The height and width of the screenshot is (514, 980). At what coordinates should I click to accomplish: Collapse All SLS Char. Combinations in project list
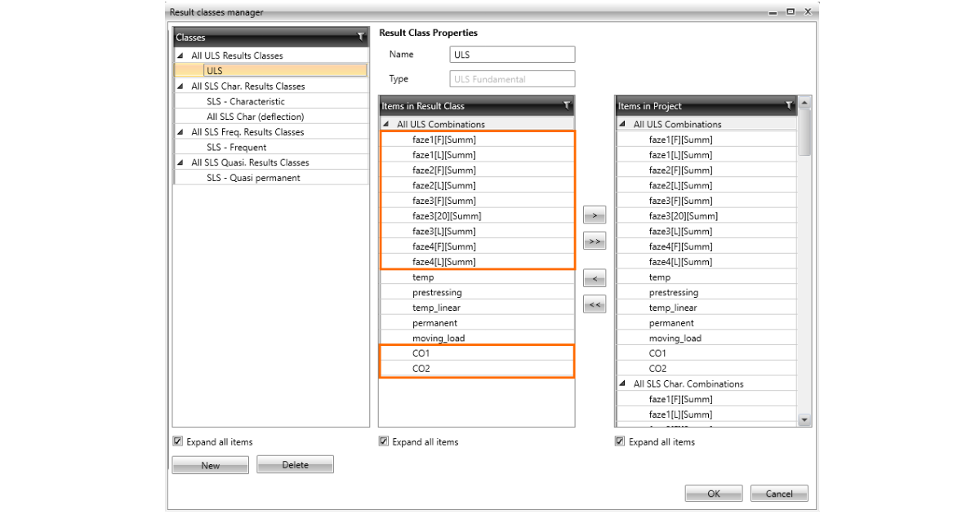click(x=623, y=383)
